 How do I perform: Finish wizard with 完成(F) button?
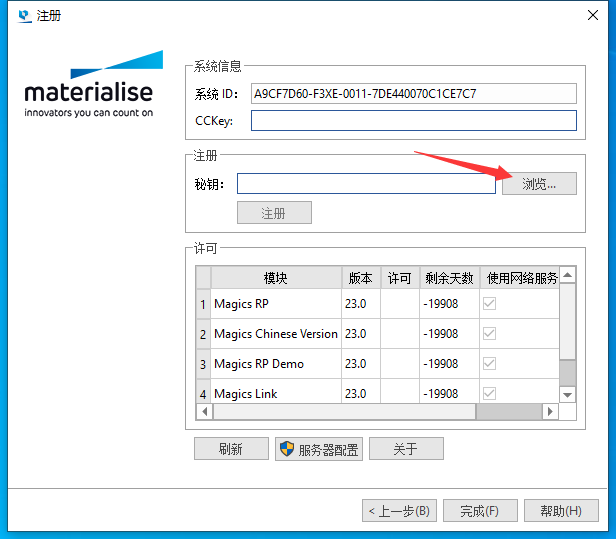coord(480,511)
